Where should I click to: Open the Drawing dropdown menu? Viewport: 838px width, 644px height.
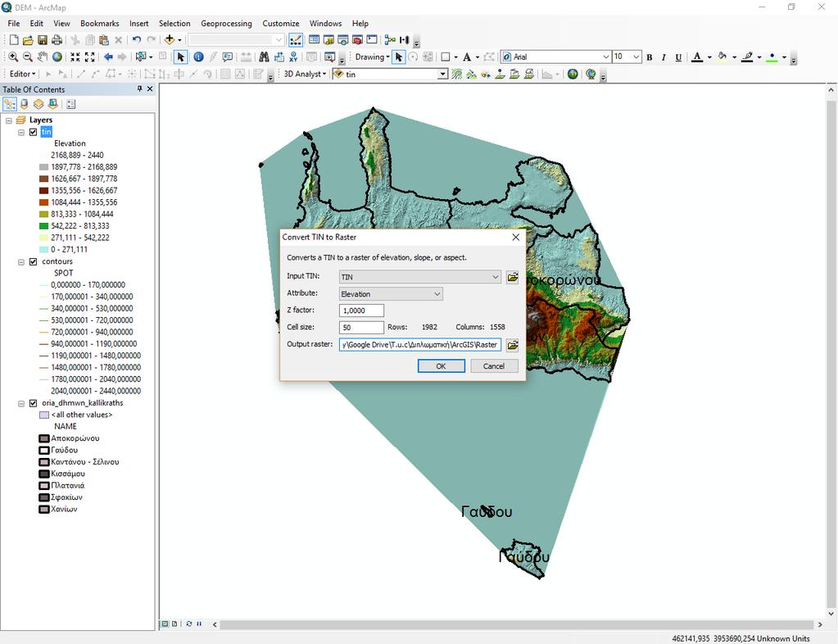click(372, 57)
